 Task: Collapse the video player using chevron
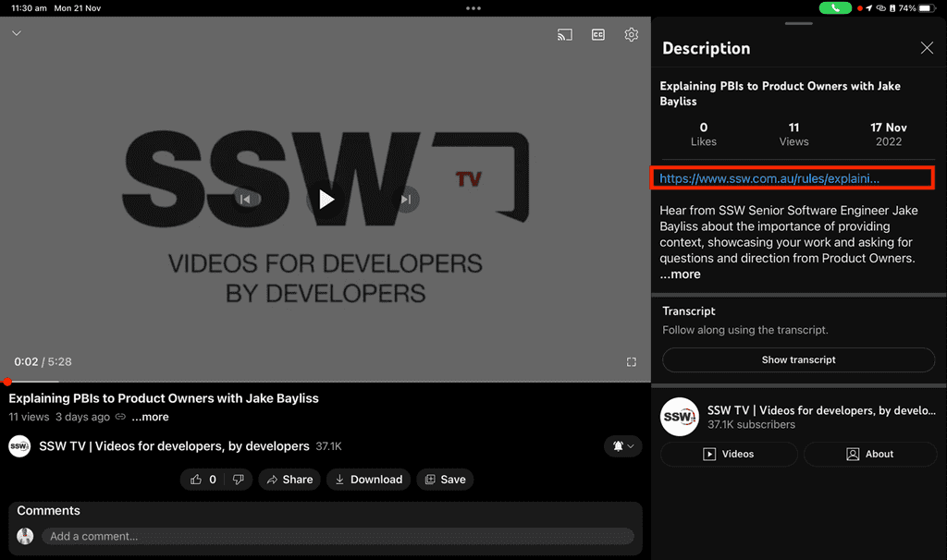click(17, 33)
